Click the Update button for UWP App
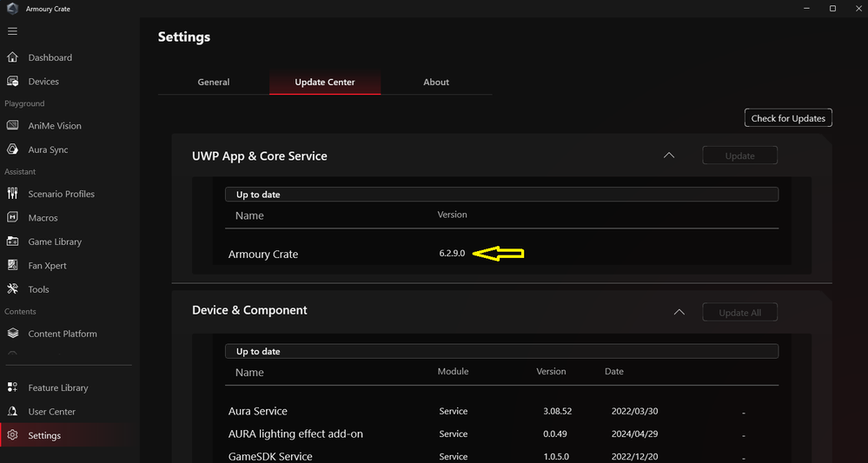 click(x=739, y=155)
